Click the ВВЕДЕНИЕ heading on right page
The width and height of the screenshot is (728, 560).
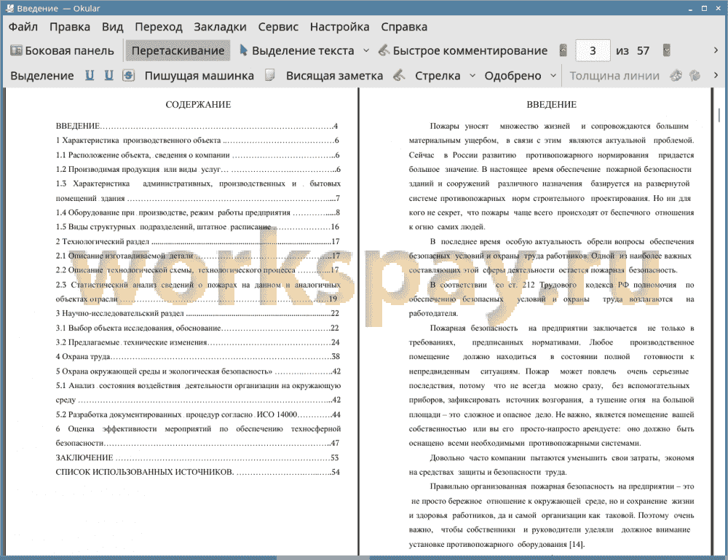pyautogui.click(x=552, y=104)
